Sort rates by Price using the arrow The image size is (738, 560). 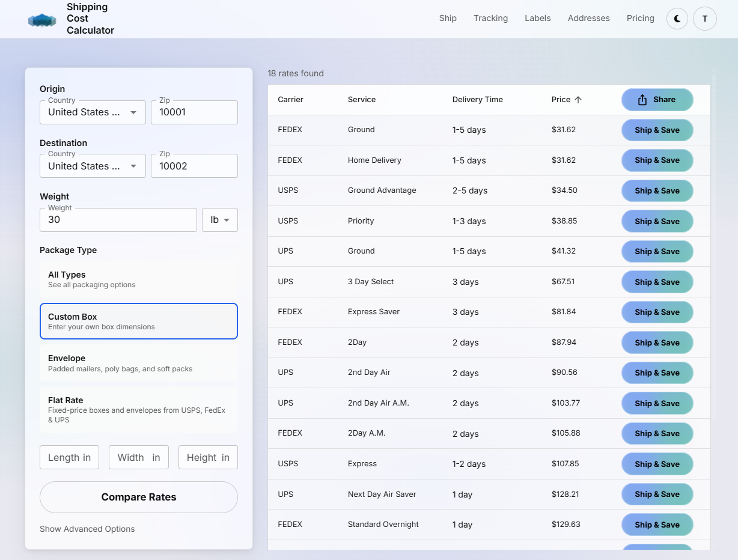click(x=579, y=99)
